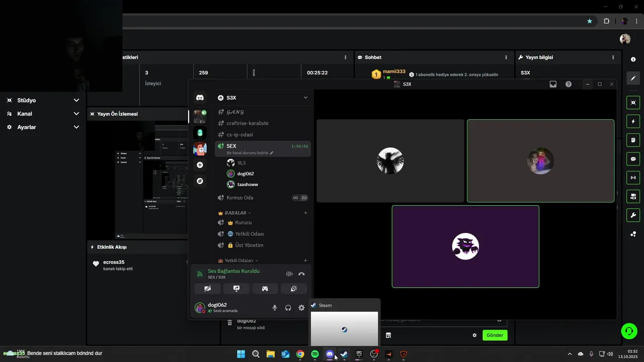The image size is (644, 362).
Task: Open noise suppression waveform icon in Discord
Action: (289, 274)
